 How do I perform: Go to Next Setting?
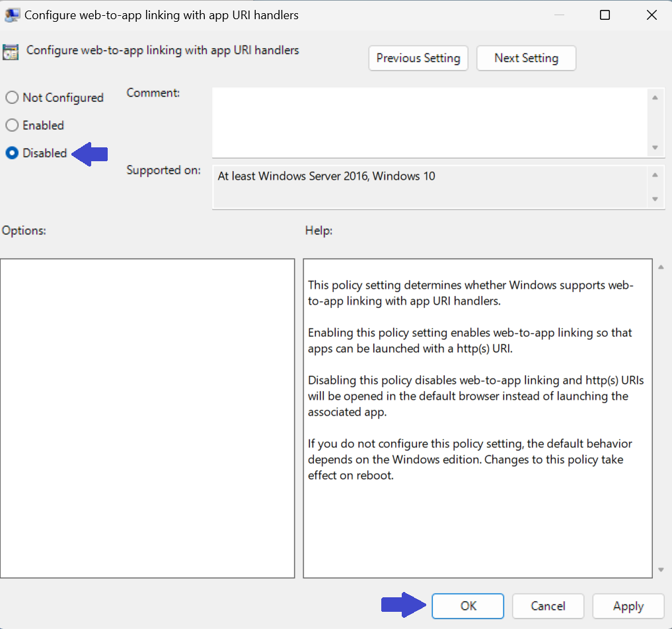tap(526, 58)
